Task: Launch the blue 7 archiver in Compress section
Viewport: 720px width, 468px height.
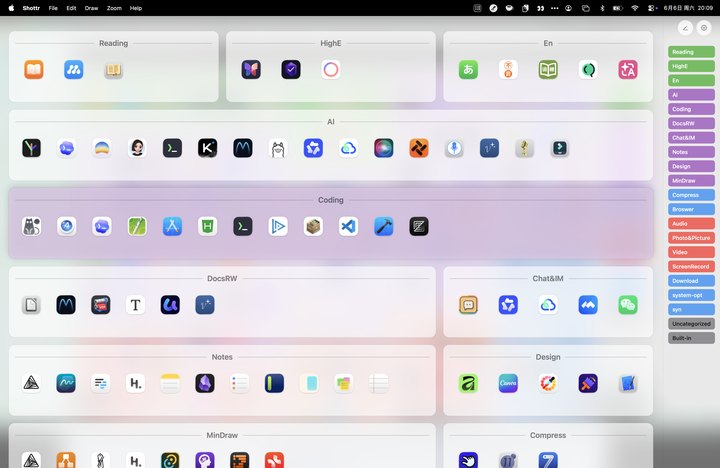Action: 548,460
